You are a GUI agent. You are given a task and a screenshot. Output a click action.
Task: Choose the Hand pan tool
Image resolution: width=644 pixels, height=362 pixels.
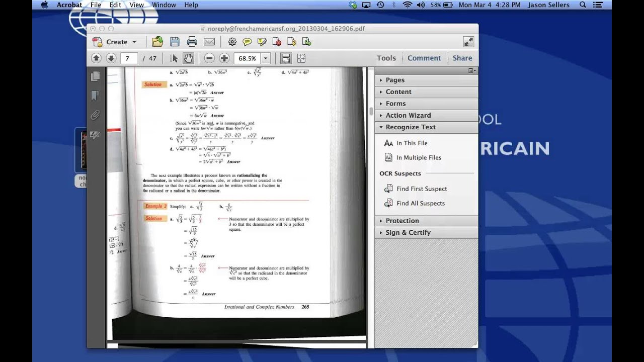[188, 58]
